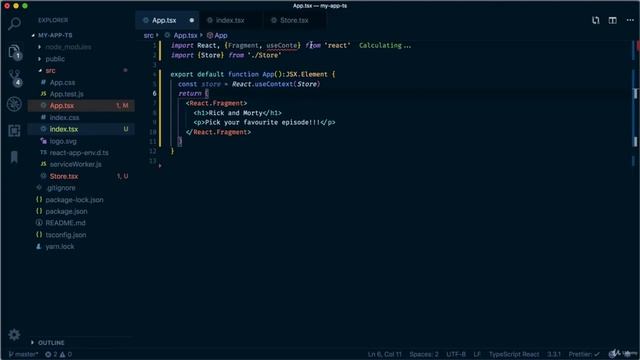Image resolution: width=640 pixels, height=360 pixels.
Task: Click the LF end-of-line selector
Action: [477, 354]
